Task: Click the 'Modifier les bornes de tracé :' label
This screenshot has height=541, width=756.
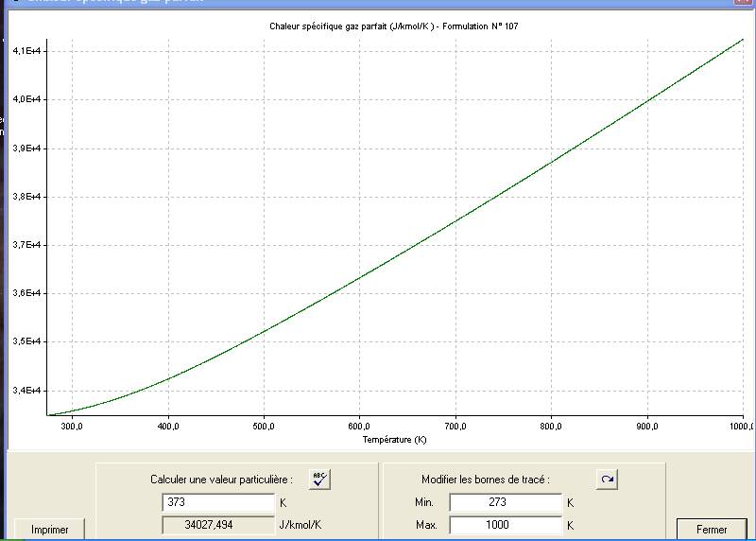Action: 486,480
